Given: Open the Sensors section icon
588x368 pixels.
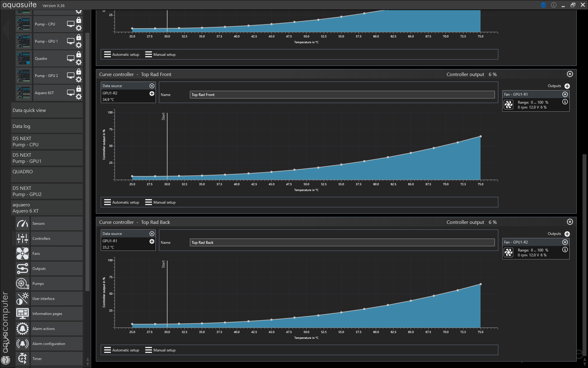Looking at the screenshot, I should click(x=22, y=224).
